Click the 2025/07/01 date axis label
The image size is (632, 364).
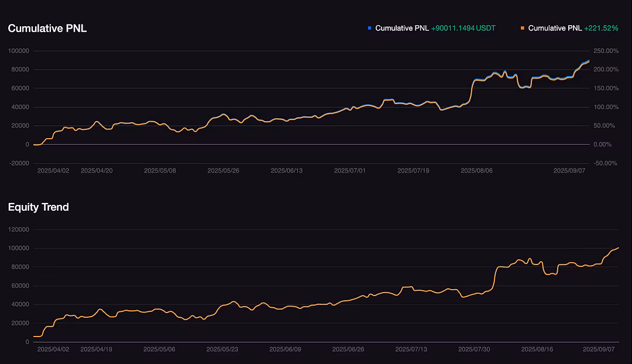click(x=350, y=171)
